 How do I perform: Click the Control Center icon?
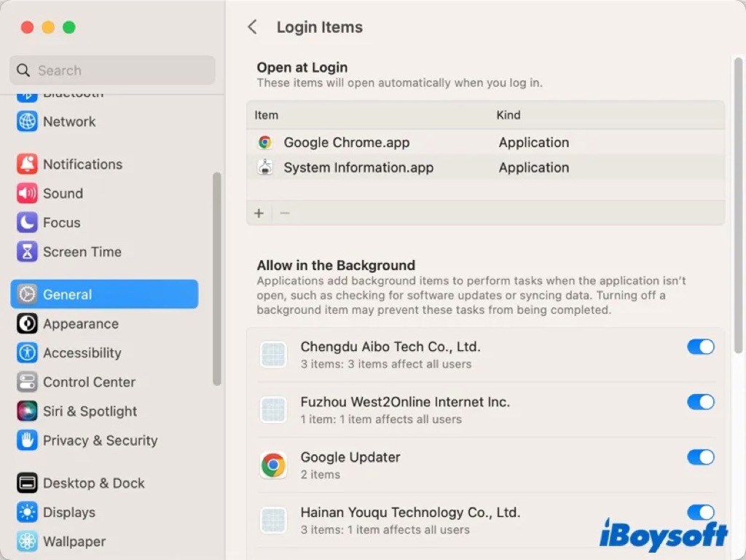(x=27, y=382)
